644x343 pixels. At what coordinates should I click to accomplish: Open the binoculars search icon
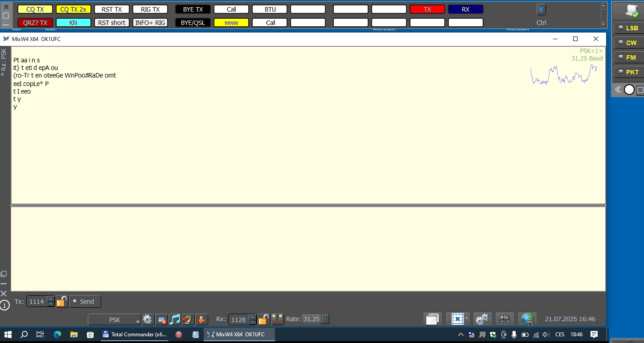point(505,319)
